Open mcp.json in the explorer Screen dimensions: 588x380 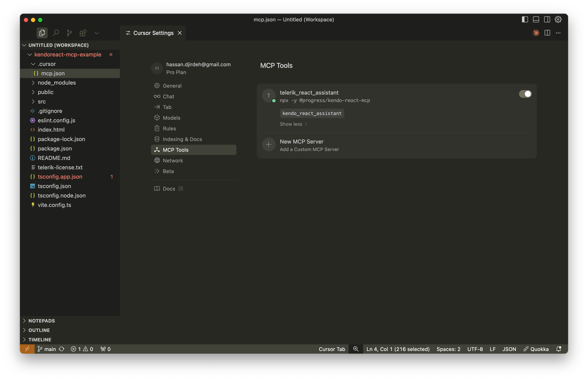tap(70, 73)
